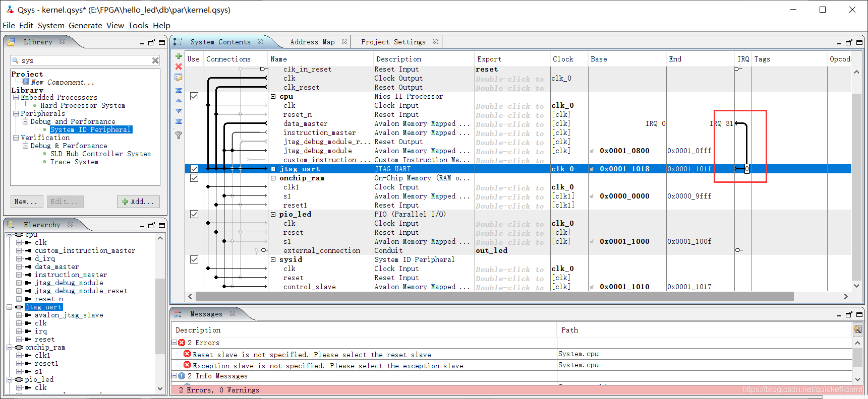Collapse the onchip_ram component row
Viewport: 868px width, 399px height.
tap(273, 178)
